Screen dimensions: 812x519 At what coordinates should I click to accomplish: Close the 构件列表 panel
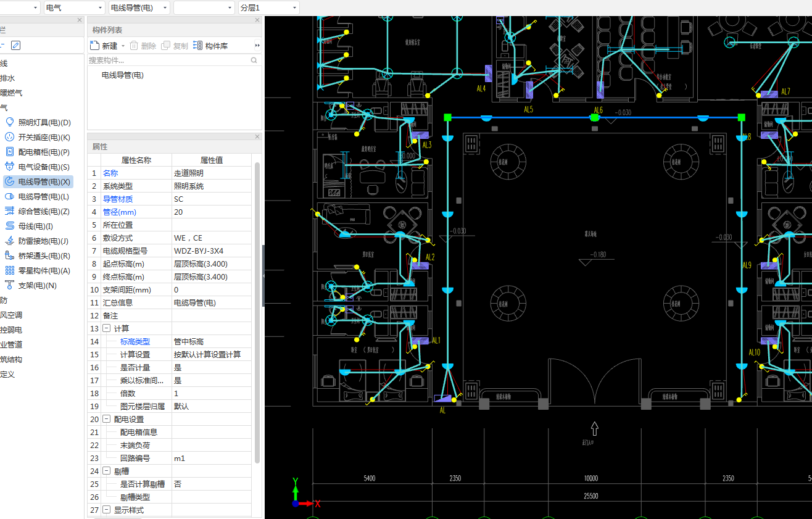click(257, 20)
